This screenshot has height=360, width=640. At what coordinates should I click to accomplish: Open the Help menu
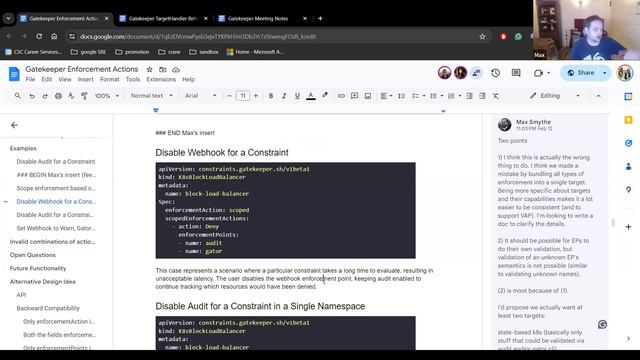(188, 79)
